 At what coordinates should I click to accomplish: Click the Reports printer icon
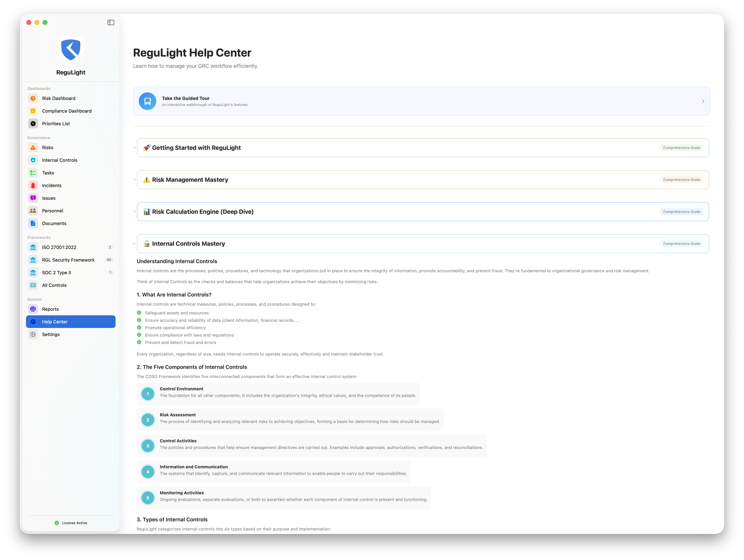point(33,309)
